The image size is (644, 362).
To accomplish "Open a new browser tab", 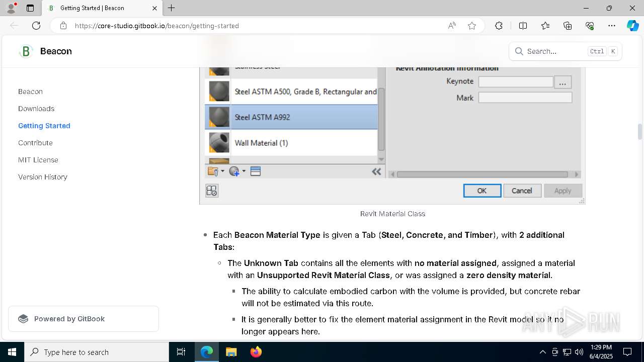I will click(172, 8).
